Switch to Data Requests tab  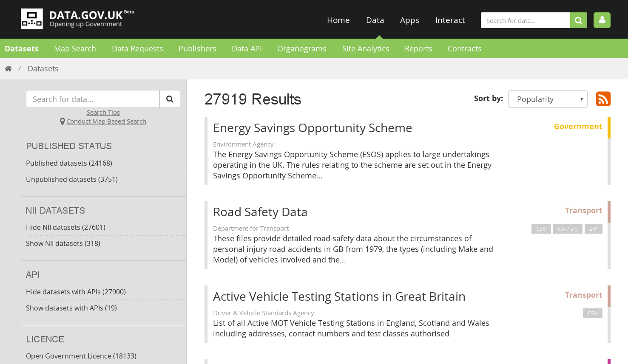coord(137,48)
